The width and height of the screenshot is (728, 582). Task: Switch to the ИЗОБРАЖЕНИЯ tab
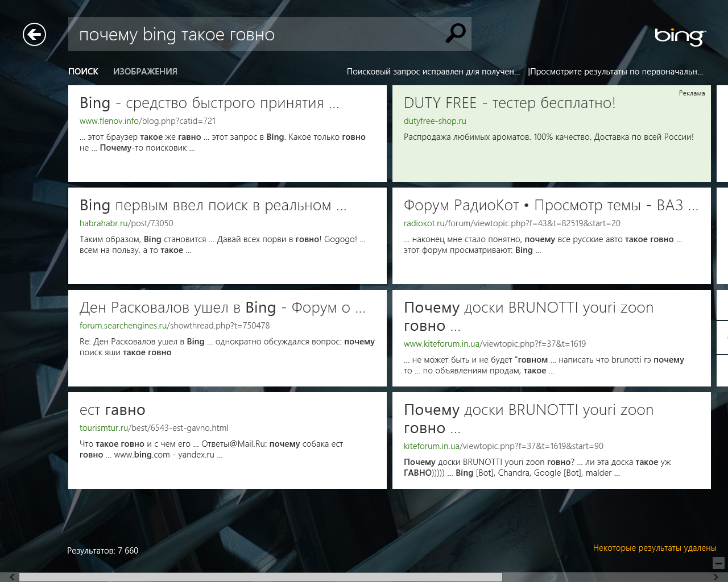(145, 72)
